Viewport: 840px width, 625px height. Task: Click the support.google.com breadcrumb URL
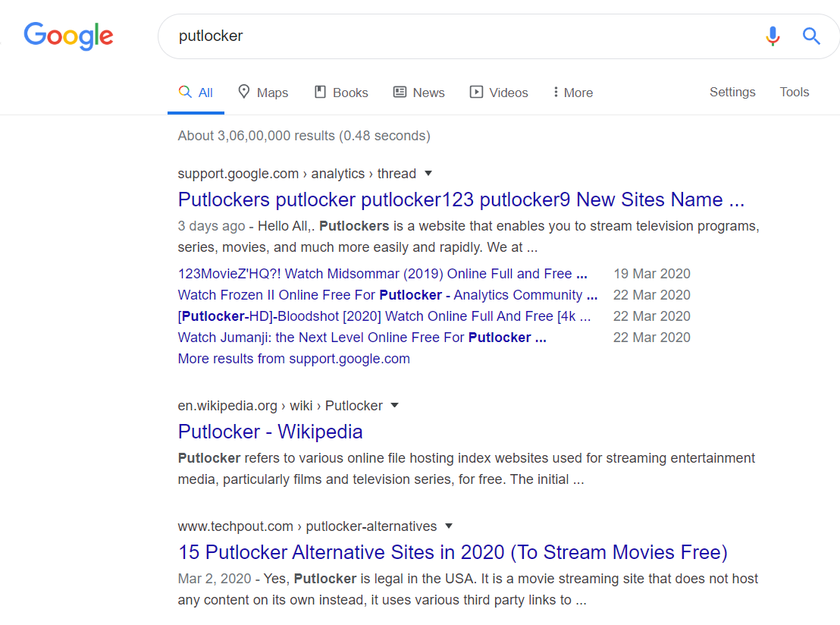click(296, 174)
